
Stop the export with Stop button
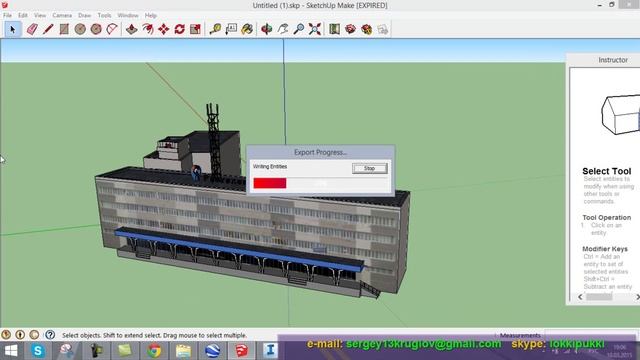click(369, 168)
